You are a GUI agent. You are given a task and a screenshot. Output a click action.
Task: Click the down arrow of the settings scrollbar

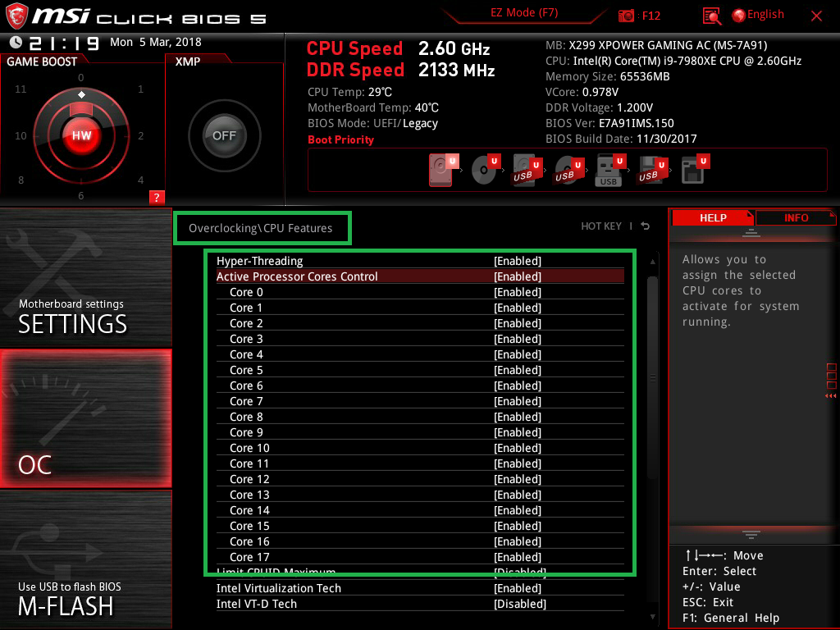pos(652,617)
